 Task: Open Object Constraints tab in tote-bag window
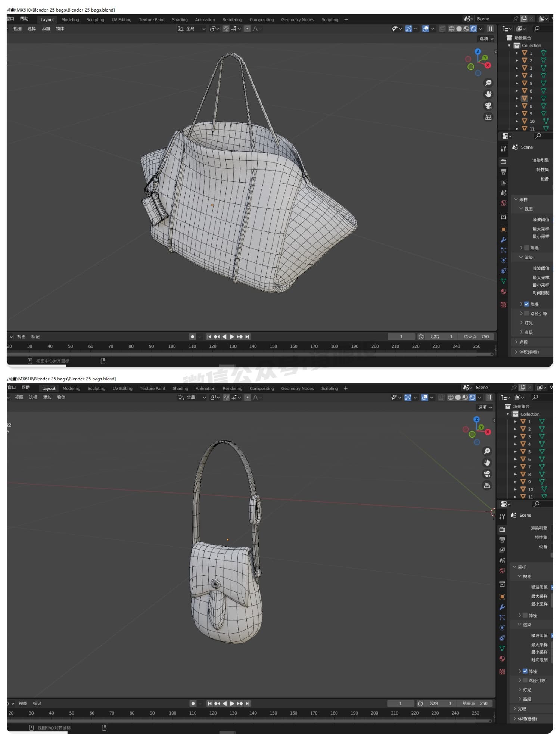click(503, 271)
